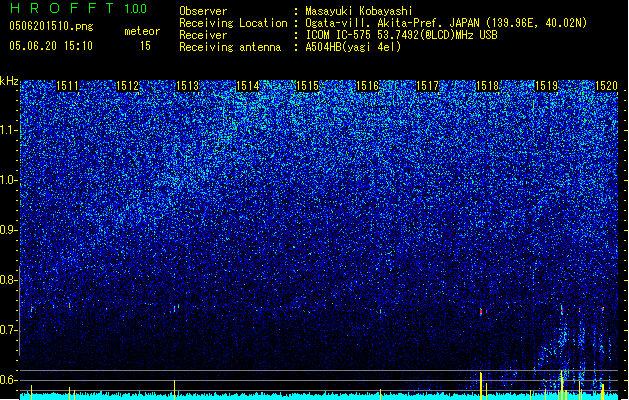The height and width of the screenshot is (400, 629).
Task: Click the 0.9 frequency axis label
Action: 8,230
